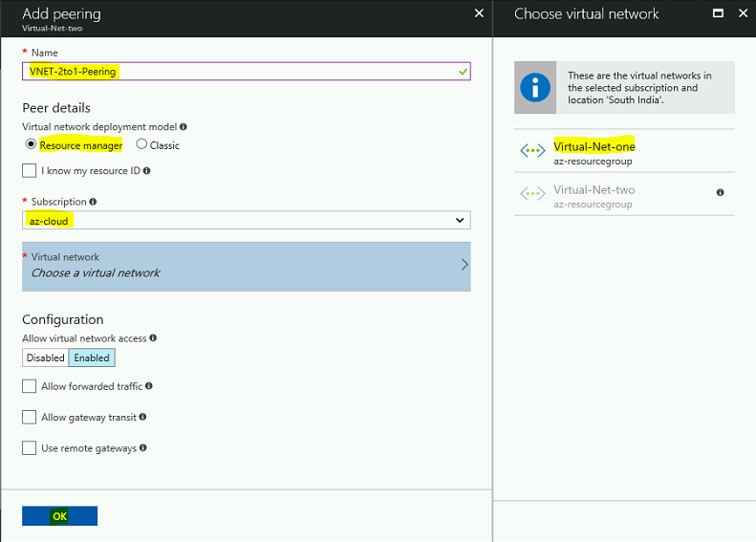Image resolution: width=756 pixels, height=542 pixels.
Task: Select Resource manager radio button
Action: [31, 143]
